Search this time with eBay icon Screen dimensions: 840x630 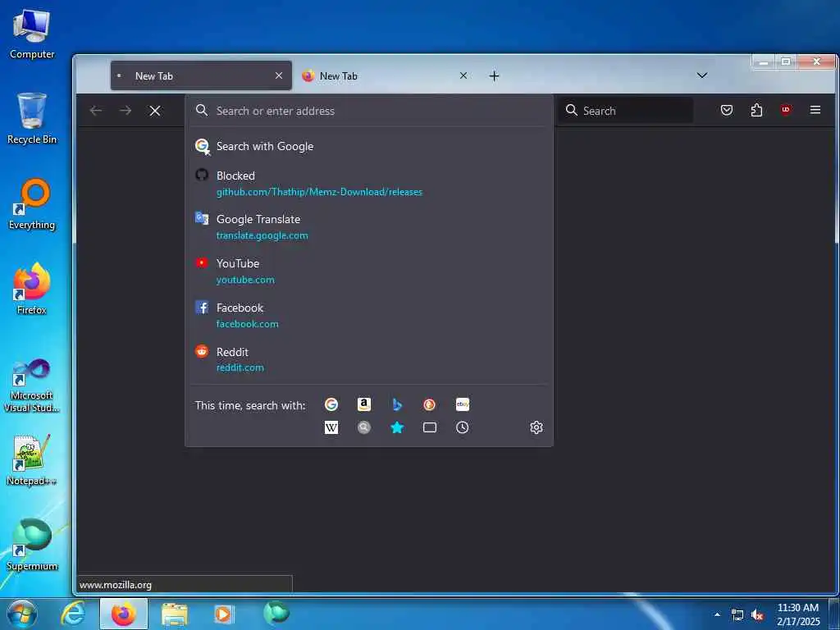[x=463, y=404]
